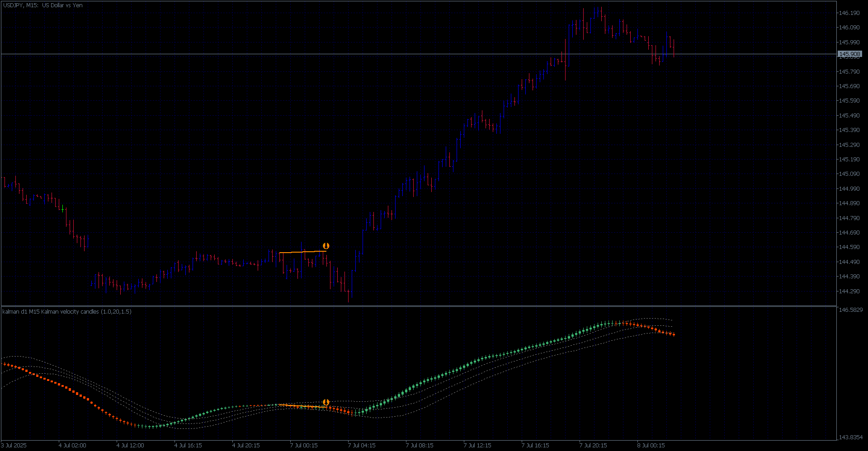Click the 144.390 price scale label
The height and width of the screenshot is (451, 868).
[x=849, y=277]
